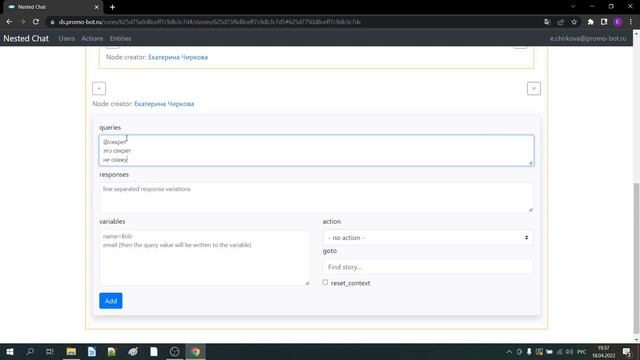
Task: Collapse the node with the small arrow button
Action: click(99, 89)
